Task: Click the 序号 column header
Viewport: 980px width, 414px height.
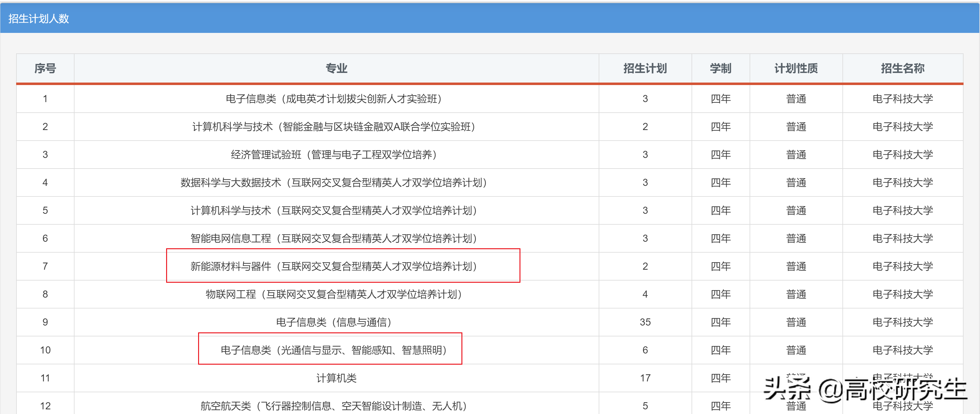Action: [x=45, y=68]
